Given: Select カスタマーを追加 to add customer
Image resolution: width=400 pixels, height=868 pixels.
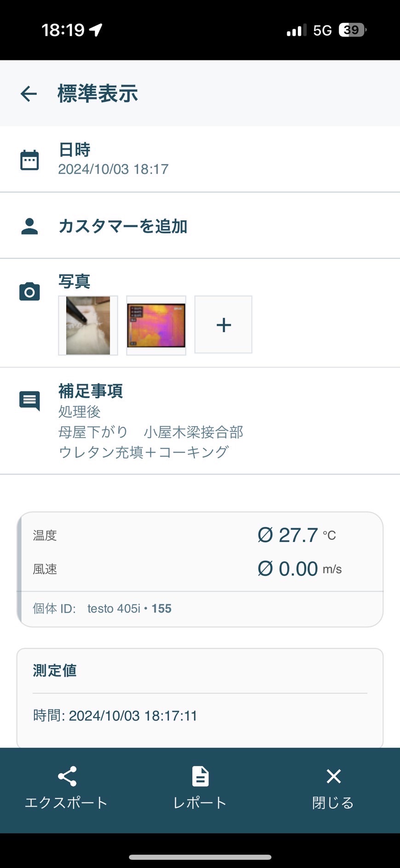Looking at the screenshot, I should click(123, 227).
